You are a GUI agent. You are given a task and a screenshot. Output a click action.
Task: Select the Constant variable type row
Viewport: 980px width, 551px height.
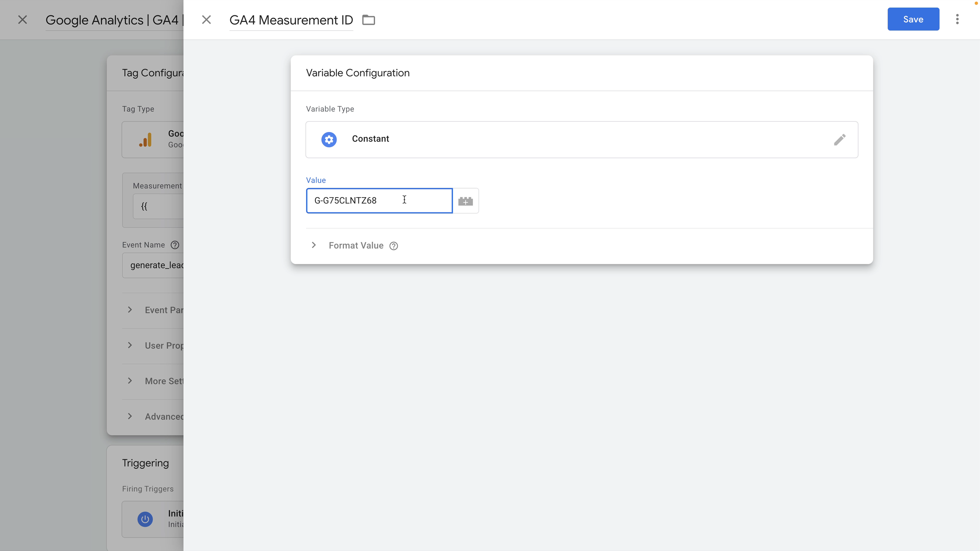pos(511,139)
